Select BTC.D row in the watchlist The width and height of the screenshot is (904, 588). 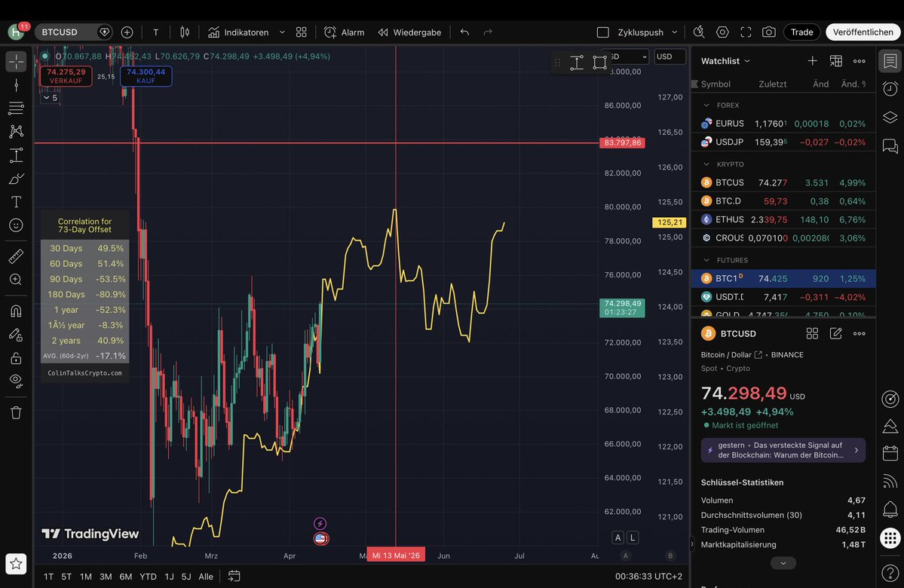[x=783, y=201]
